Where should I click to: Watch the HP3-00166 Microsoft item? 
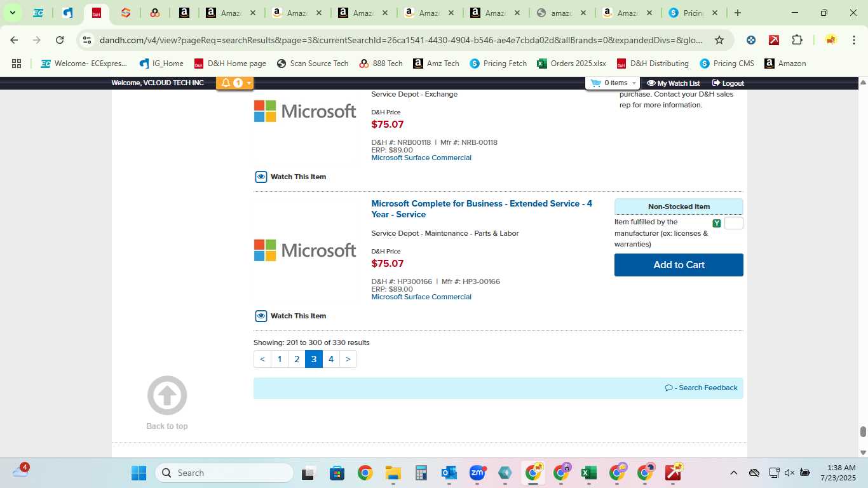(291, 316)
